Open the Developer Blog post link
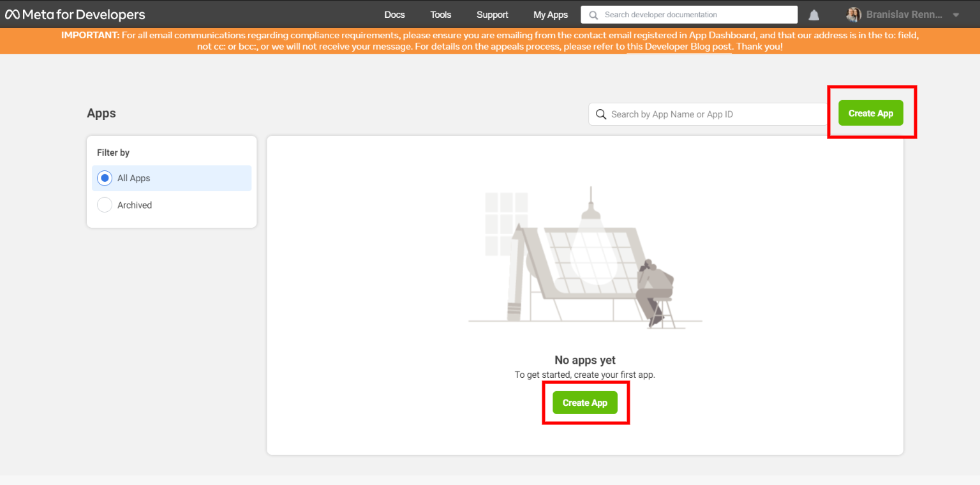Image resolution: width=980 pixels, height=485 pixels. [x=679, y=47]
